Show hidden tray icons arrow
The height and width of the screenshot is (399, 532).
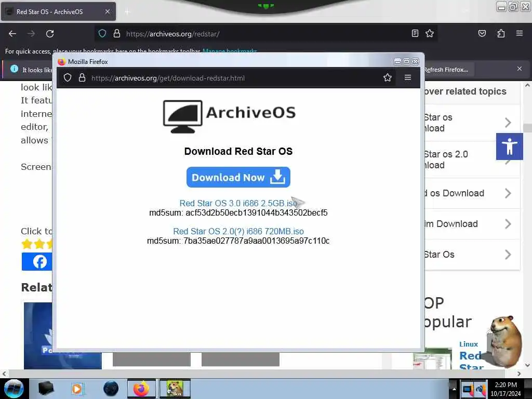(x=454, y=389)
